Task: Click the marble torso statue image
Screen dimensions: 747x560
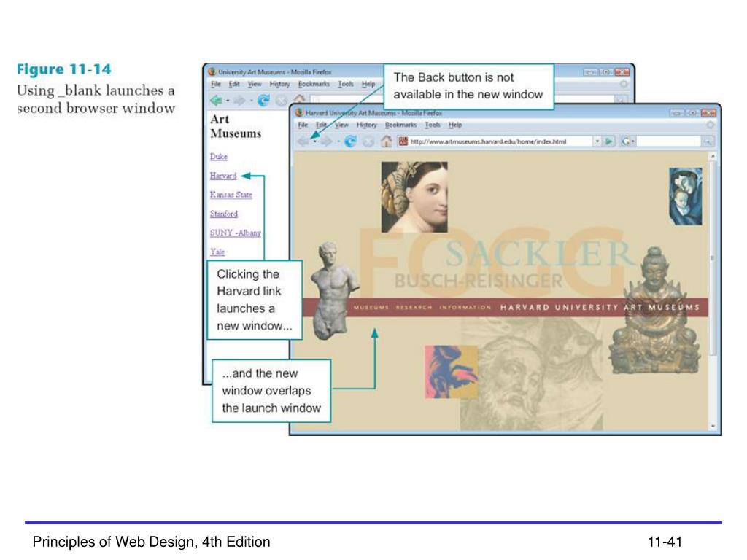Action: (333, 290)
